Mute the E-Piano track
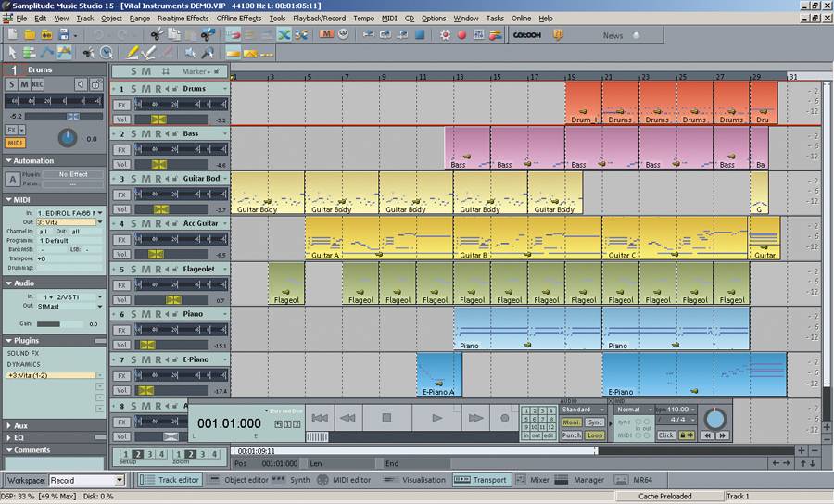 [x=145, y=359]
